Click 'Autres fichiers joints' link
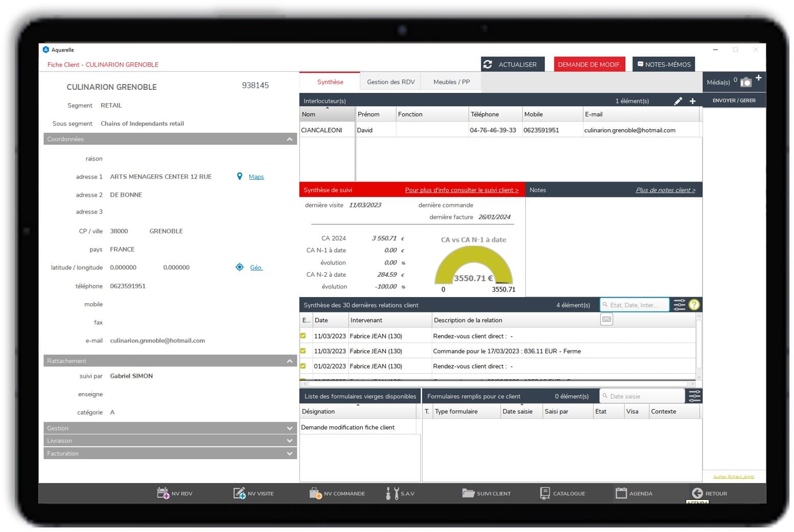This screenshot has width=794, height=532. click(734, 477)
